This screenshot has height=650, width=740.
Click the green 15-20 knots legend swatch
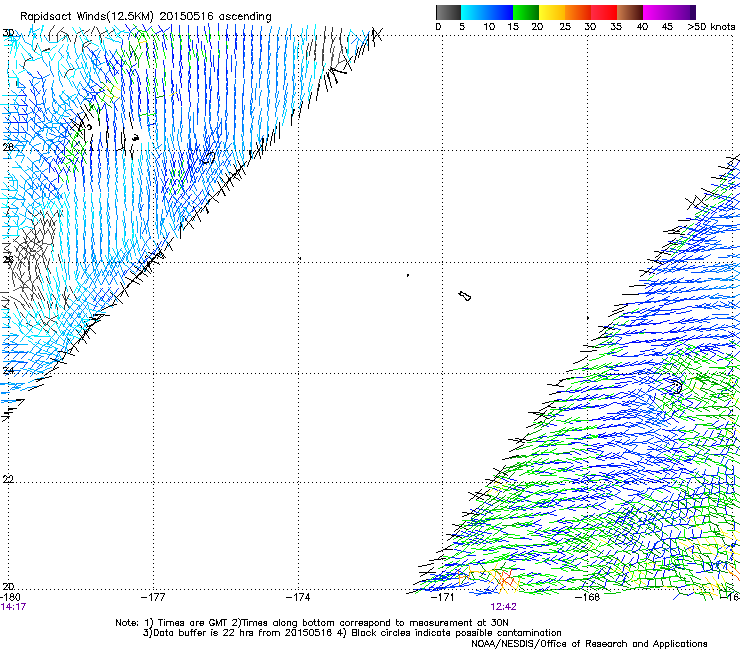(526, 12)
